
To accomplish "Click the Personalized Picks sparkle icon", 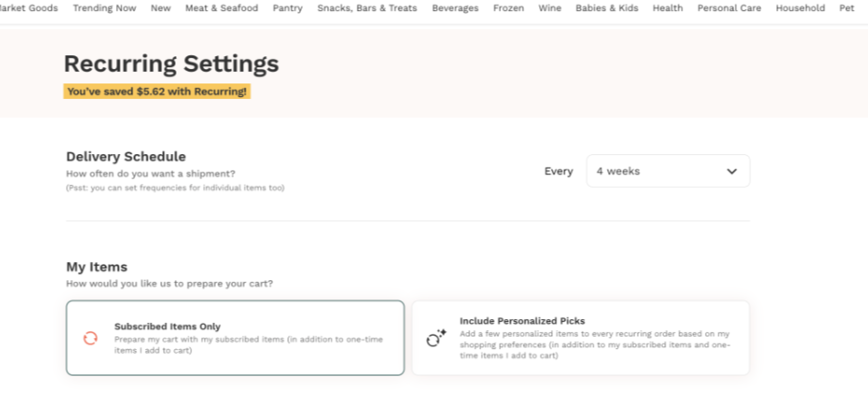I will 436,338.
